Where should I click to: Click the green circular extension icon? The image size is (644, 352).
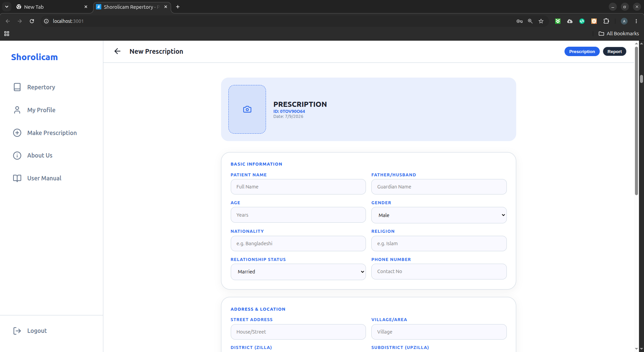(582, 21)
